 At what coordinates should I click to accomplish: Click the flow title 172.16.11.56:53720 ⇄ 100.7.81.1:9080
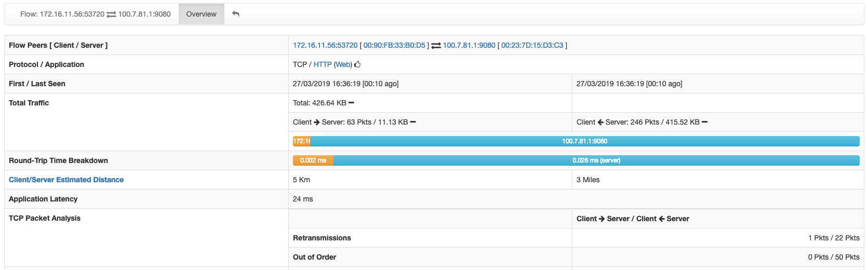click(x=96, y=14)
